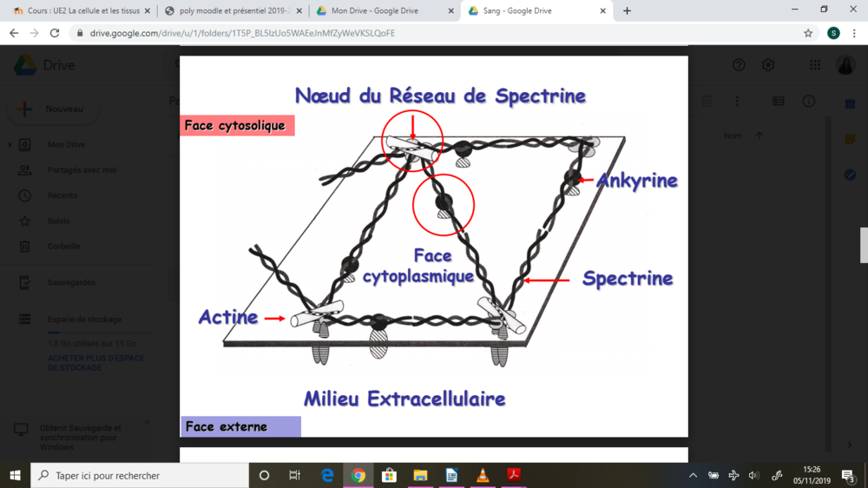Viewport: 868px width, 488px height.
Task: Show hidden system tray icons
Action: click(x=693, y=475)
